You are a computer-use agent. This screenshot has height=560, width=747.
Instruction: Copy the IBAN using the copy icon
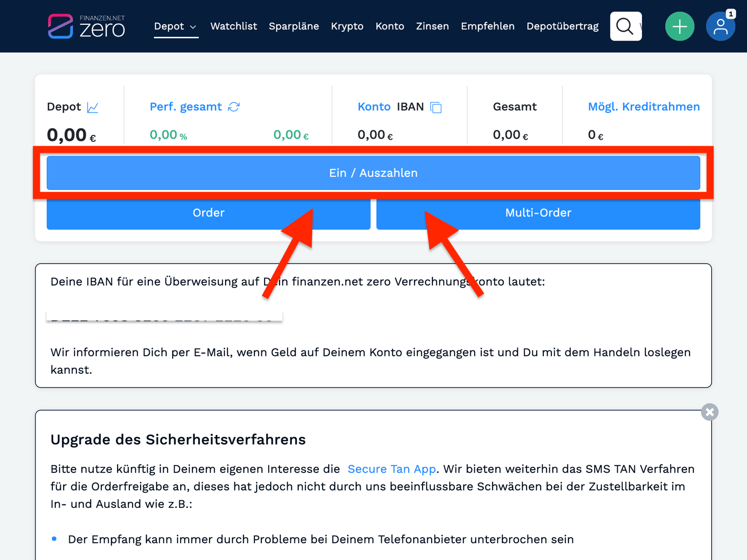[x=437, y=107]
